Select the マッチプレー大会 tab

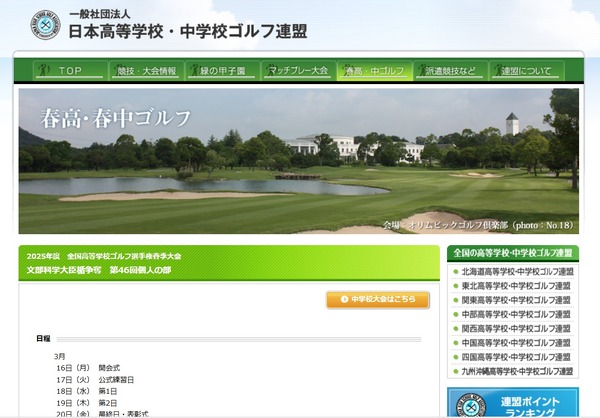(x=298, y=70)
